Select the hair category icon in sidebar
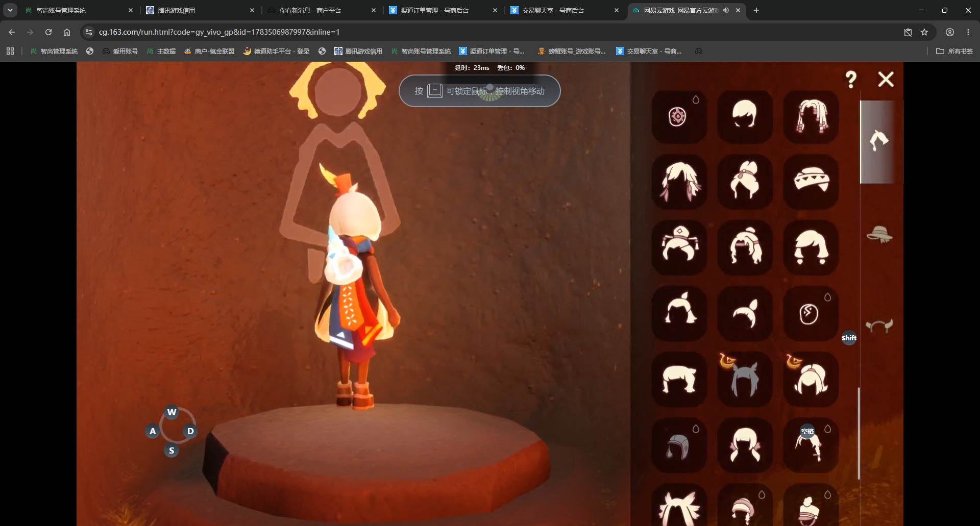Screen dimensions: 980x526 tap(879, 141)
